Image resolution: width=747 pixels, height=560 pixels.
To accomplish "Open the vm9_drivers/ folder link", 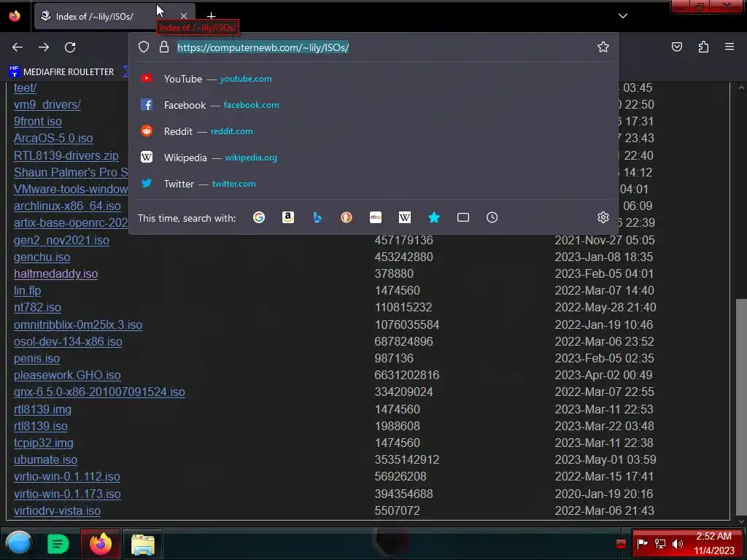I will [47, 105].
